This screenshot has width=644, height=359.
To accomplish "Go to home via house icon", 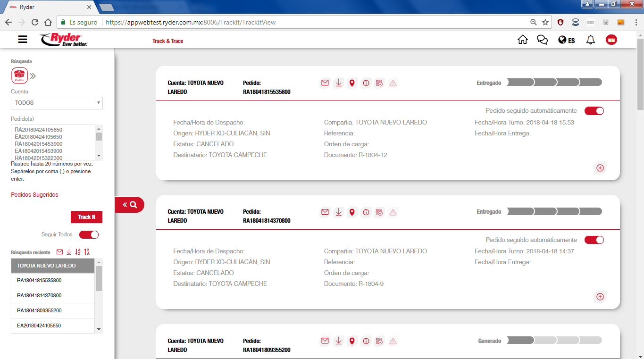I will point(522,40).
